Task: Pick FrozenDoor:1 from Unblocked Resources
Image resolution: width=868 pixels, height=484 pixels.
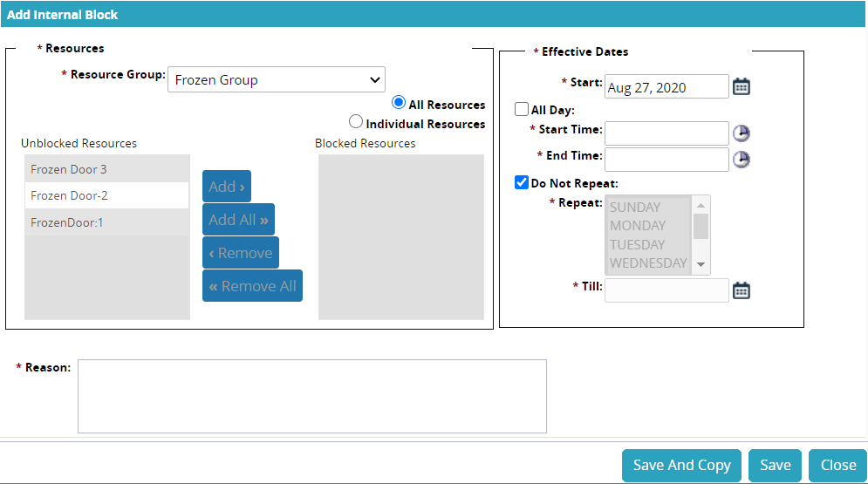Action: (106, 222)
